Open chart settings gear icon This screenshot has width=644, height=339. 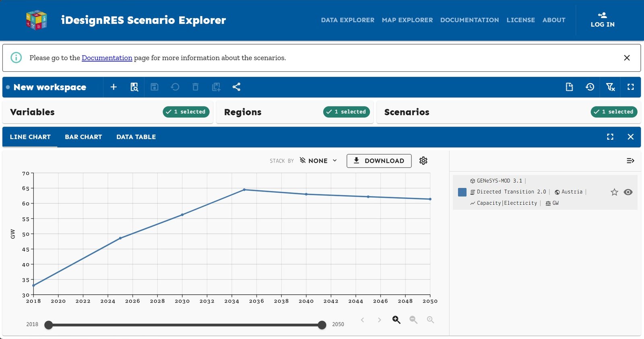[x=423, y=160]
